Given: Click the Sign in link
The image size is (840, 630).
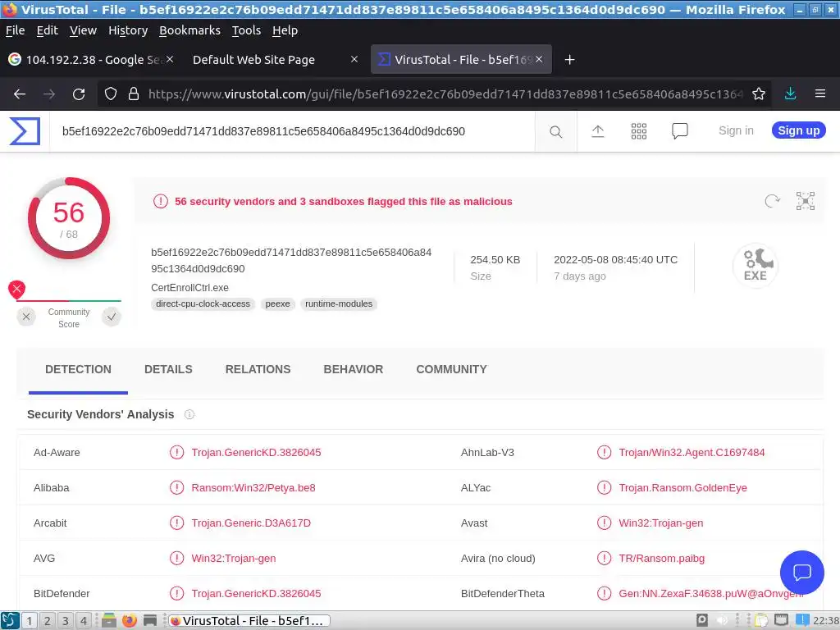Looking at the screenshot, I should pyautogui.click(x=736, y=130).
